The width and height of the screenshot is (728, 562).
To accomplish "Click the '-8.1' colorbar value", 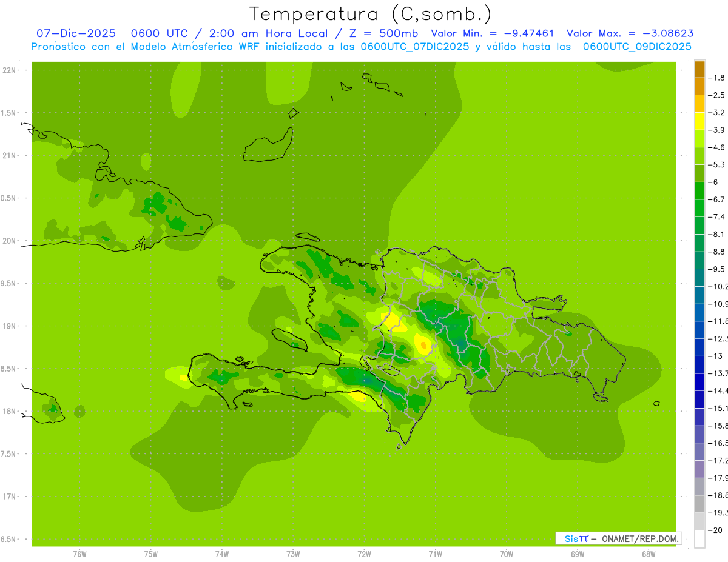I will coord(718,234).
